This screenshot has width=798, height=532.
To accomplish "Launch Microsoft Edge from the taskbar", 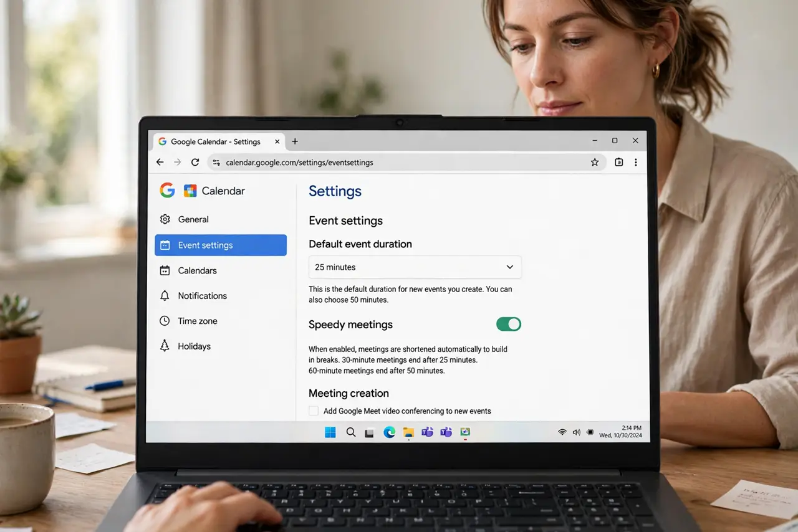I will click(390, 432).
